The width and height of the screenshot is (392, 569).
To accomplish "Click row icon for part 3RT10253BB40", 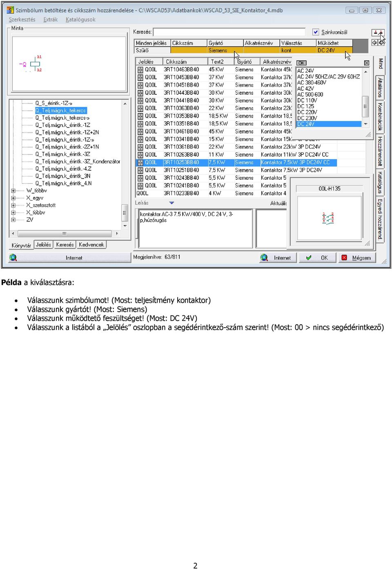I will tap(140, 163).
